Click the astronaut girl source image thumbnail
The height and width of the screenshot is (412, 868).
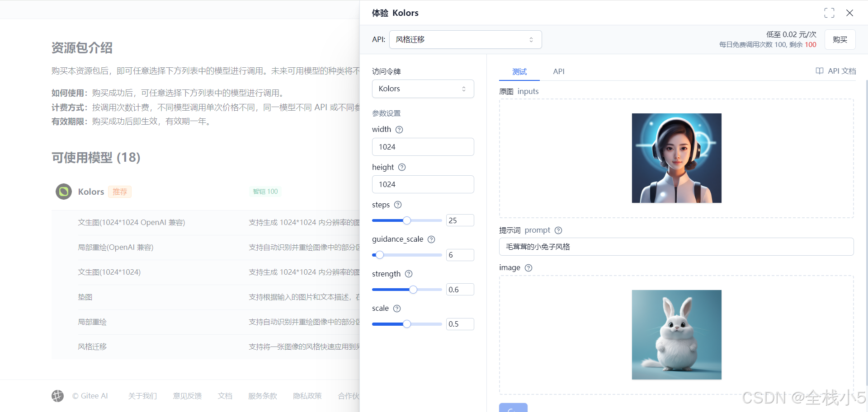point(677,158)
